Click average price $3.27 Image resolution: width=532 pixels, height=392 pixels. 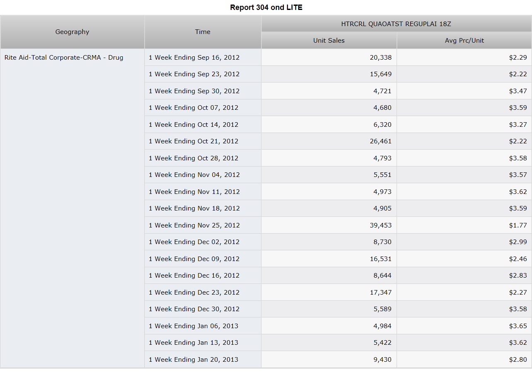464,124
